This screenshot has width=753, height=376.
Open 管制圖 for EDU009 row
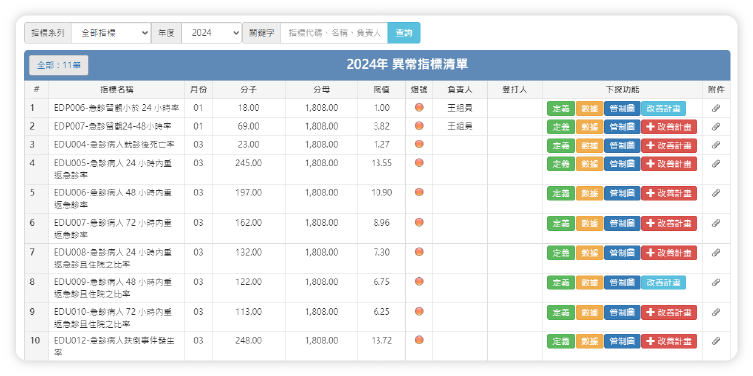(622, 282)
